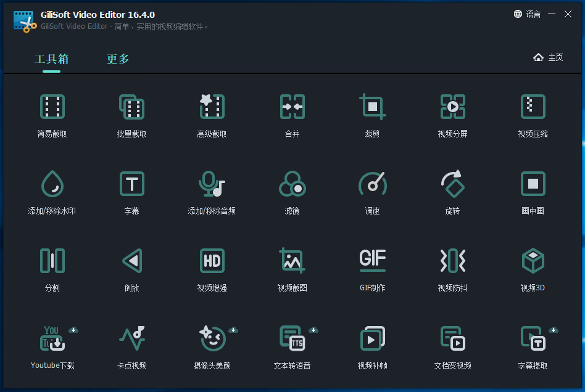This screenshot has height=392, width=585.
Task: Open the GIF制作 GIF maker
Action: (x=372, y=261)
